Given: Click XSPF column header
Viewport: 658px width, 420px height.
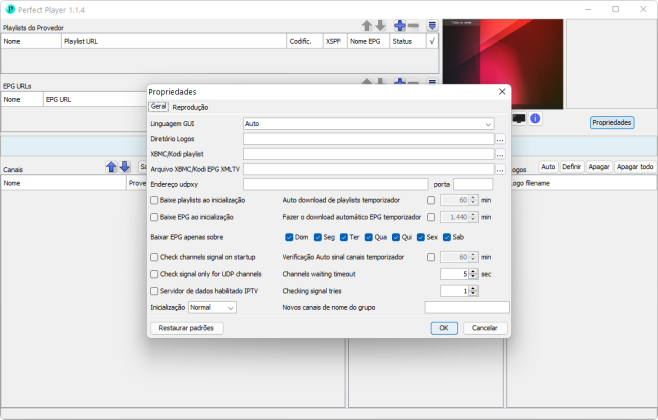Looking at the screenshot, I should [x=335, y=41].
